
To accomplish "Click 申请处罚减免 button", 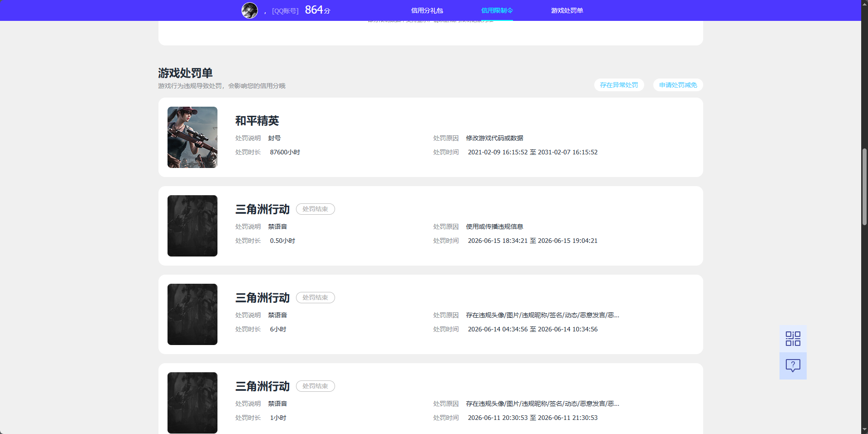I will tap(678, 85).
